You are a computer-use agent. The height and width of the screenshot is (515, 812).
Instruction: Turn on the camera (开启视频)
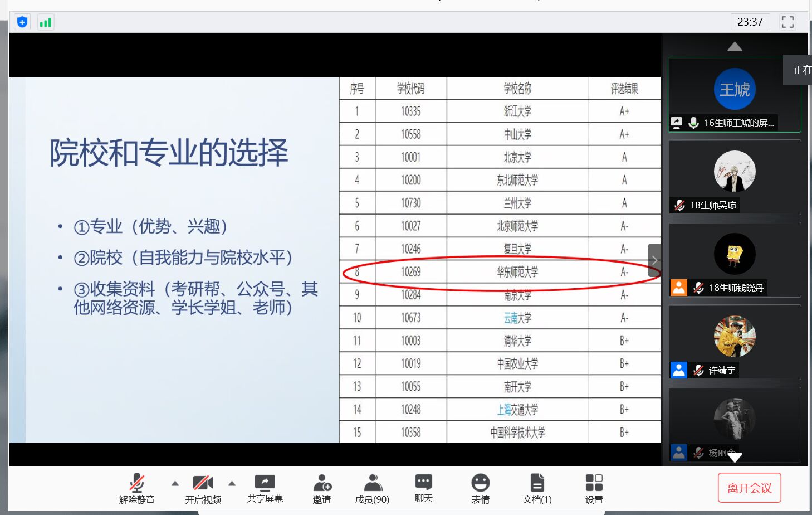(203, 488)
